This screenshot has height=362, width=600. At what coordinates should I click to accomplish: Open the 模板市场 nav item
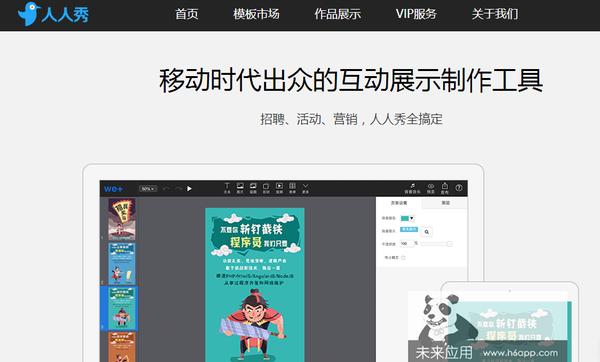pyautogui.click(x=256, y=14)
